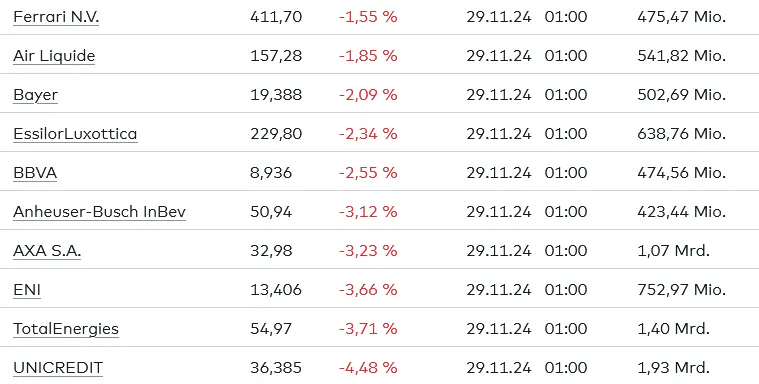Viewport: 759px width, 384px height.
Task: Select Bayer's volume 502,69 Mio.
Action: point(682,95)
